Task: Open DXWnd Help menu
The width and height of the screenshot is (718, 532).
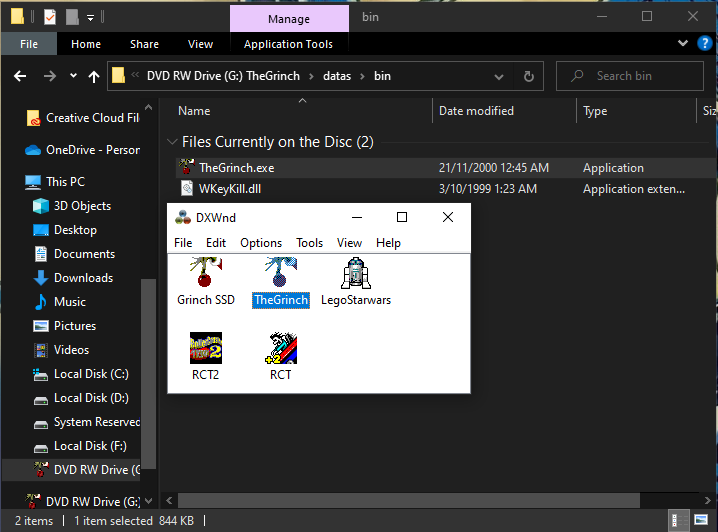Action: pyautogui.click(x=388, y=243)
